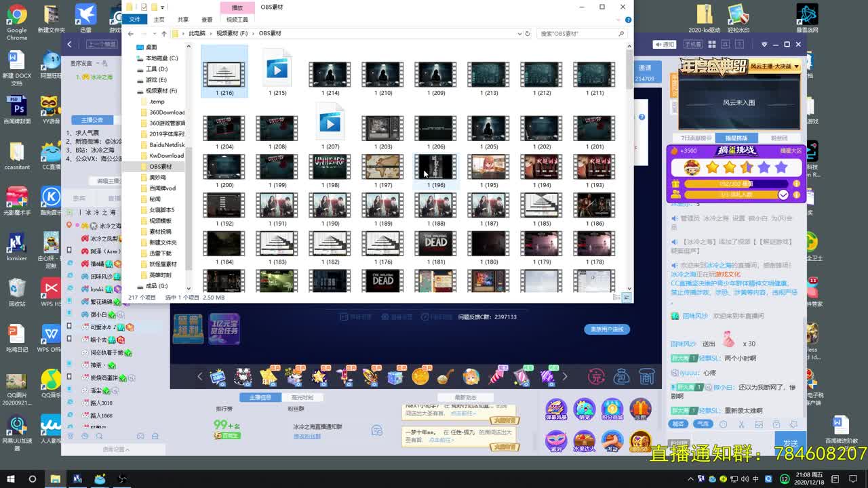Go back in the CC window

click(x=69, y=44)
